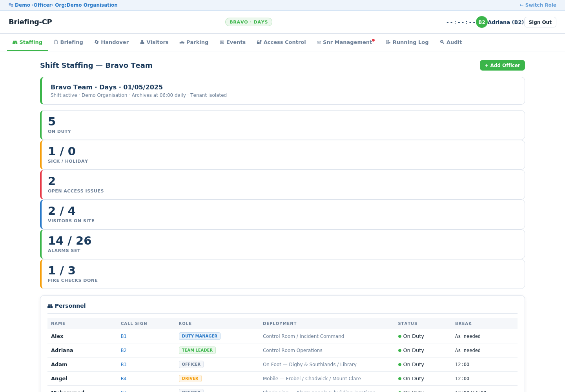Click the "TEAM LEADER" role badge
Viewport: 565px width, 392px height.
(197, 350)
